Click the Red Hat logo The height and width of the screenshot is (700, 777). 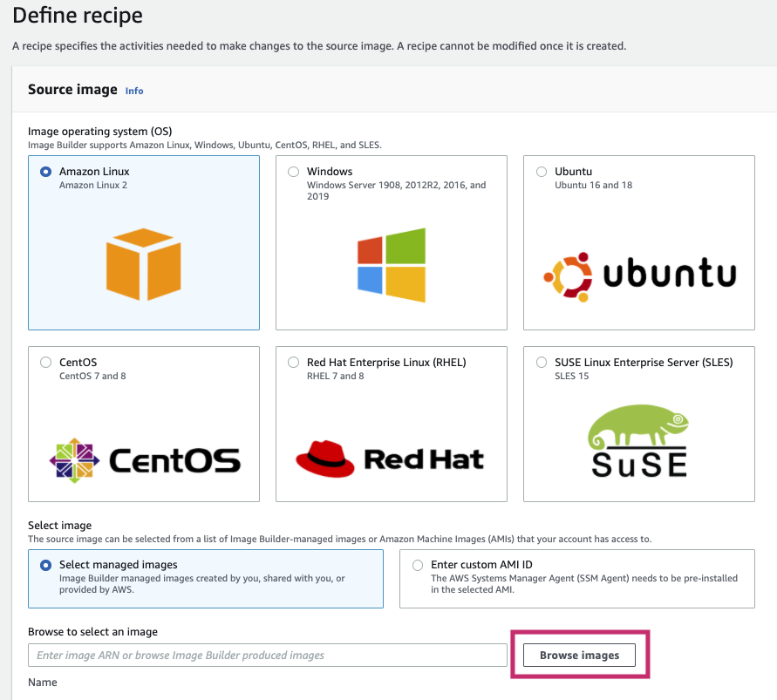click(390, 459)
